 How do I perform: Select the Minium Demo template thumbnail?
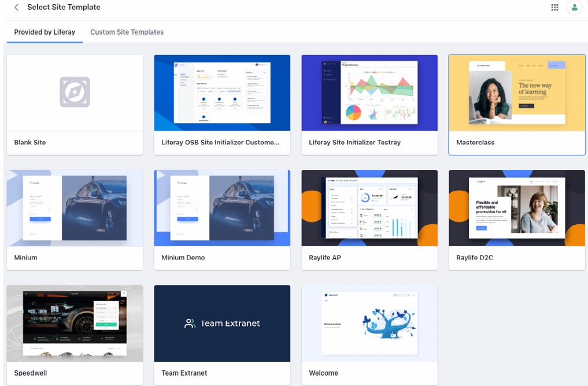tap(222, 208)
